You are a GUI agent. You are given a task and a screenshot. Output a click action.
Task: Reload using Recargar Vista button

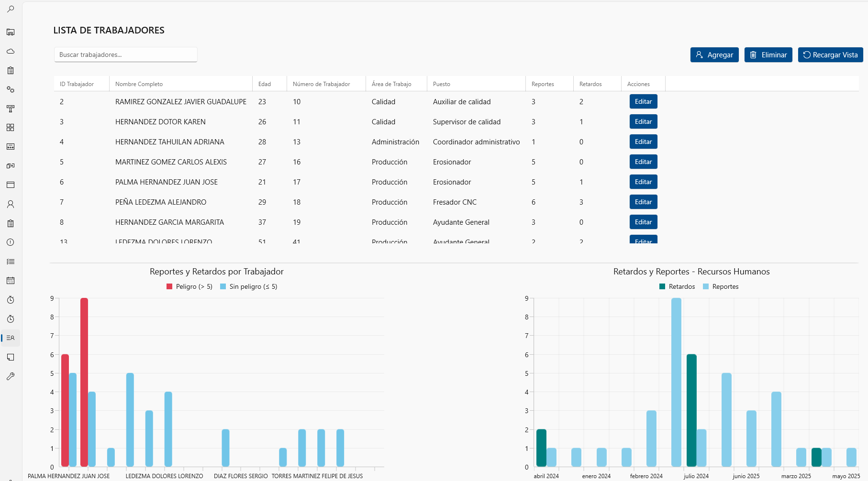click(x=830, y=55)
